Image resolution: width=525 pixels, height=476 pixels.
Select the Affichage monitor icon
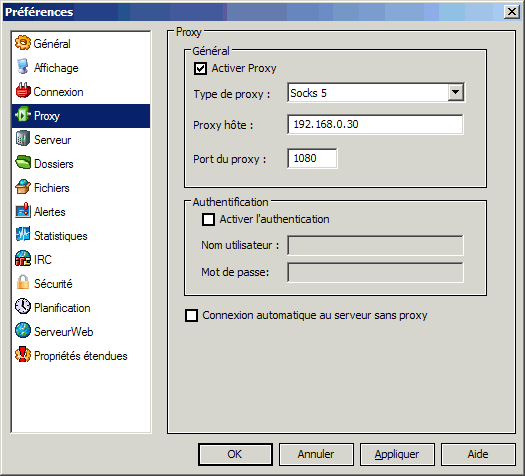(x=23, y=67)
